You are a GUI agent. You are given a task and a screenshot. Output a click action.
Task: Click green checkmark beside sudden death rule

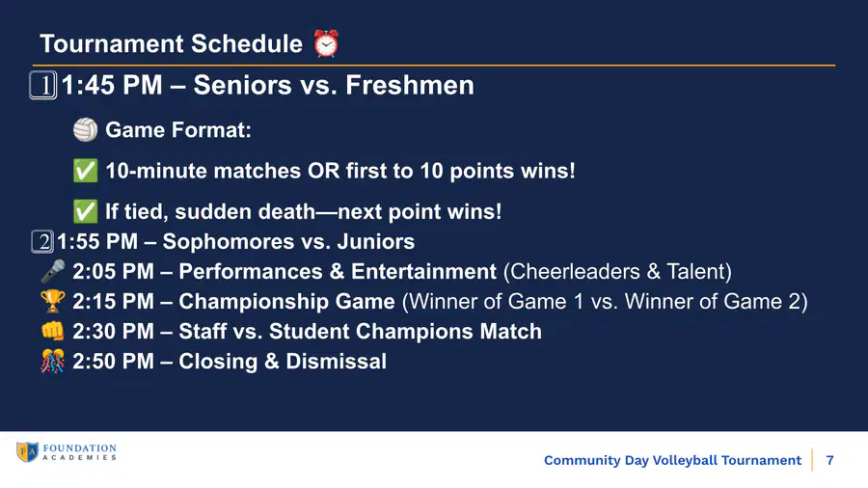pos(85,211)
